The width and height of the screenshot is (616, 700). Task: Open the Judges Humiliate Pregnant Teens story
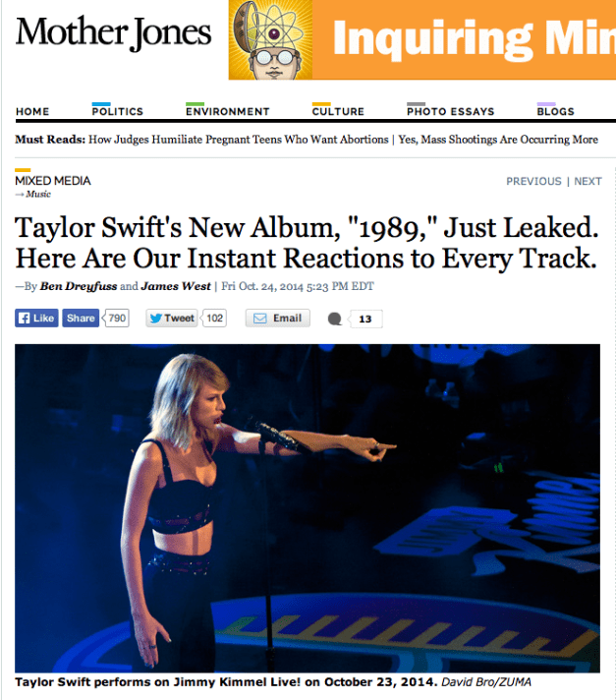238,140
